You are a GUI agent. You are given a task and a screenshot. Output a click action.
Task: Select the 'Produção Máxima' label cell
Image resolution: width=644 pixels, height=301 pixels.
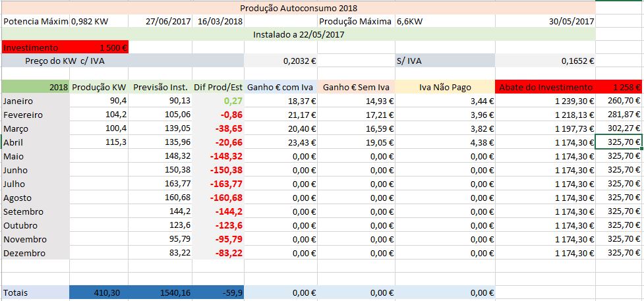pyautogui.click(x=356, y=21)
